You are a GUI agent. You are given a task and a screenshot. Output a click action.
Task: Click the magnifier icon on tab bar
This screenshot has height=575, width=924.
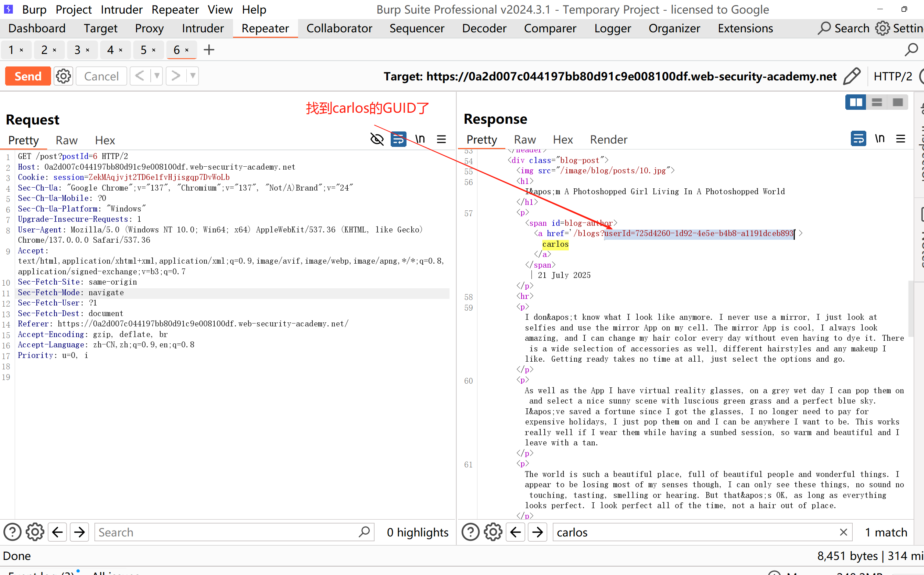911,50
